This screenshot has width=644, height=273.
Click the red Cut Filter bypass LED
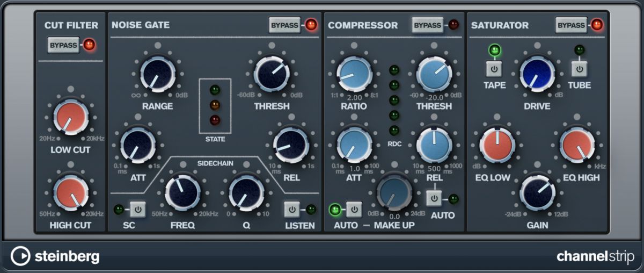tap(89, 45)
